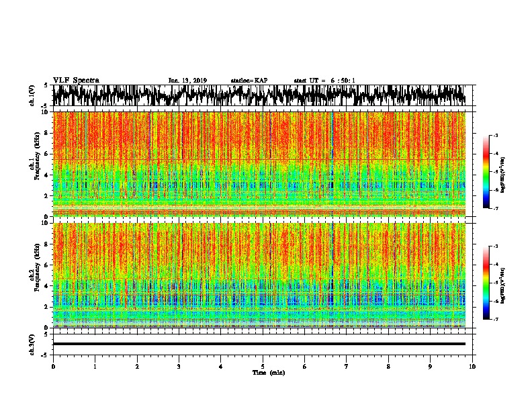532x411 pixels.
Task: Click time axis tick label "8"
Action: [x=388, y=367]
